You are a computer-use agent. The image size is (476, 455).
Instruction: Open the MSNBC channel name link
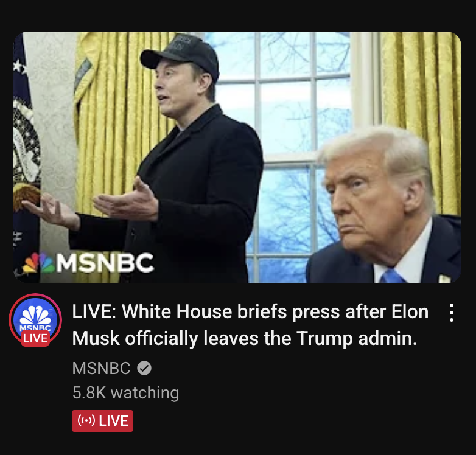(101, 368)
